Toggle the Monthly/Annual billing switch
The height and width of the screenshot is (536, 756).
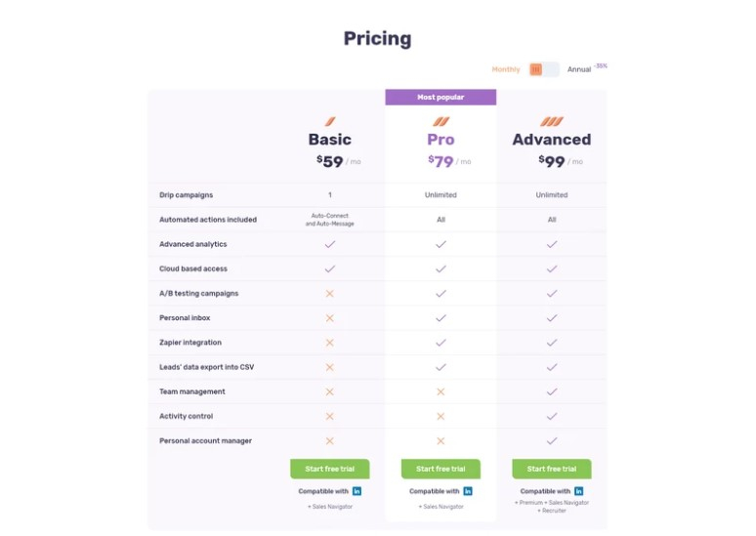pyautogui.click(x=544, y=69)
